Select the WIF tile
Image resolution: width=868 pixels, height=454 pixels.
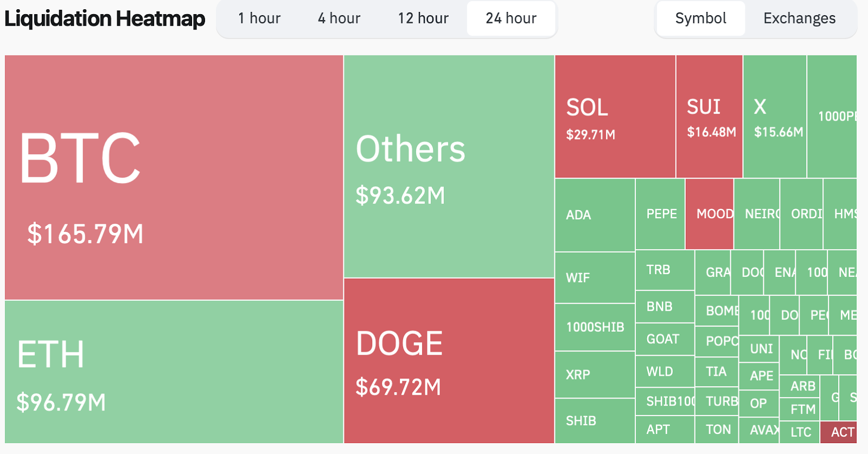595,278
